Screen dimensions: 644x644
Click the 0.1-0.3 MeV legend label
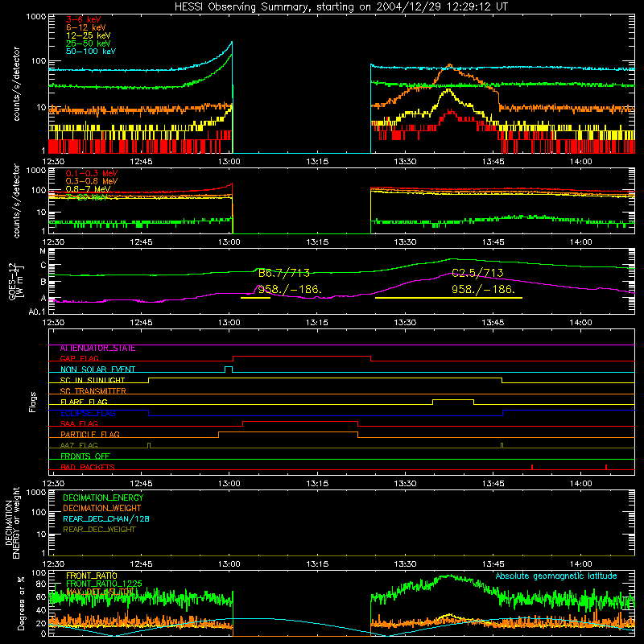click(92, 173)
